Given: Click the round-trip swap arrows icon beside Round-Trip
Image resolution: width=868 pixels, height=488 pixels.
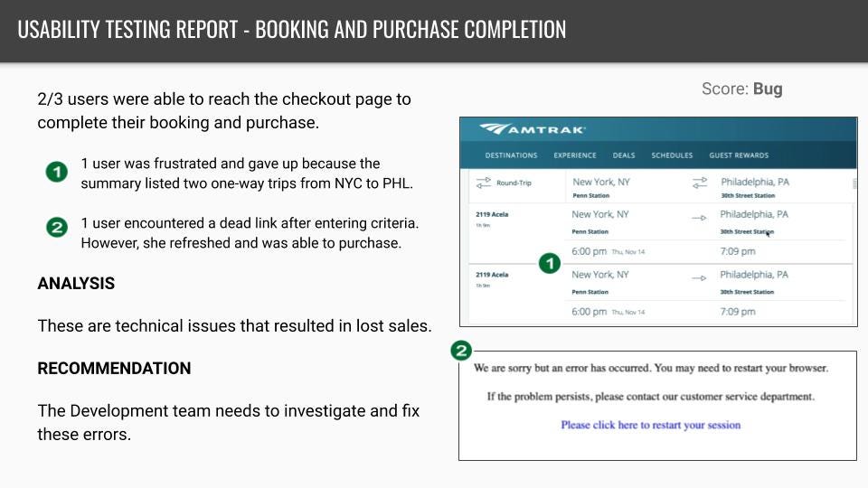Looking at the screenshot, I should pyautogui.click(x=483, y=183).
